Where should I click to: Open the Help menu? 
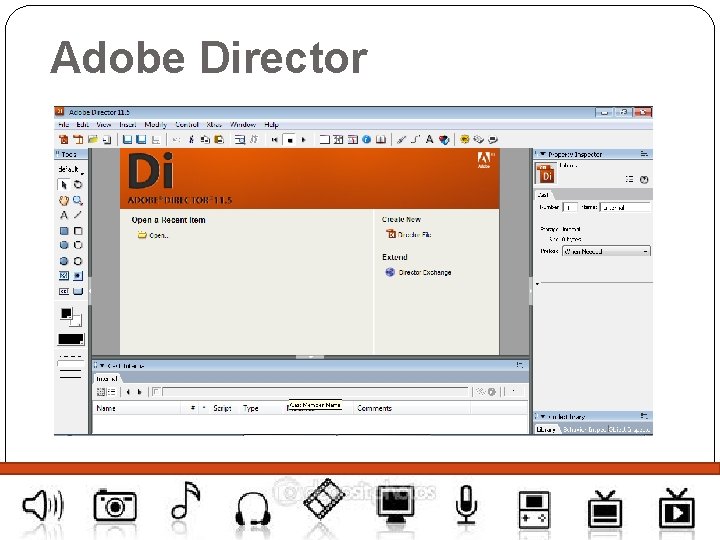point(271,124)
